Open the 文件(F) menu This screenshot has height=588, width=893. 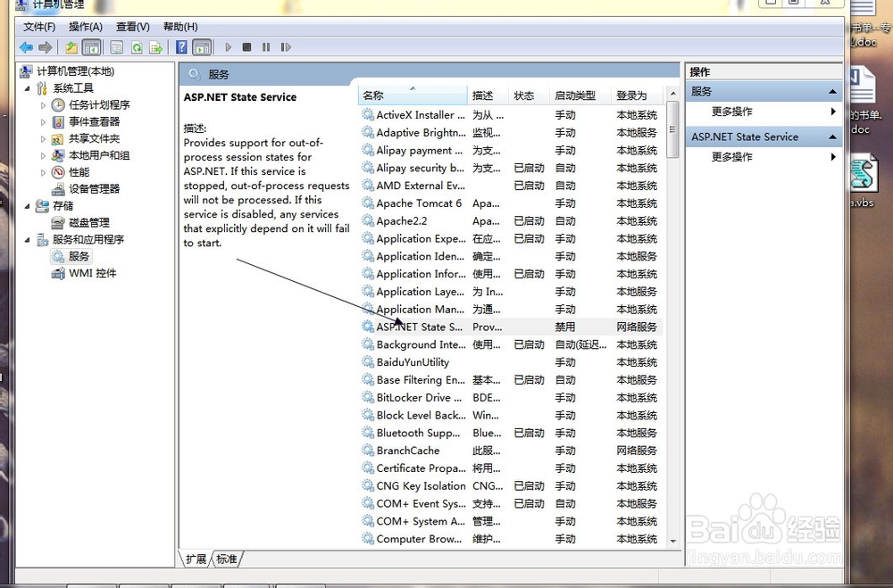[x=39, y=27]
